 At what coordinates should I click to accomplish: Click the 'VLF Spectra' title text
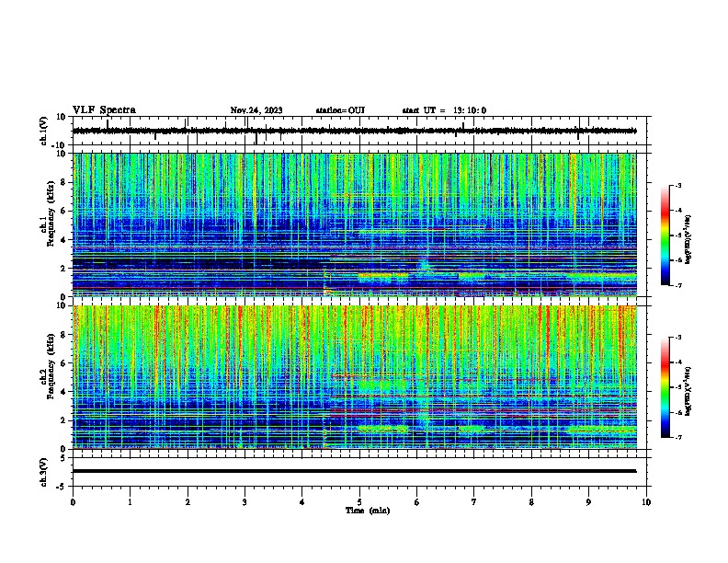click(x=104, y=110)
